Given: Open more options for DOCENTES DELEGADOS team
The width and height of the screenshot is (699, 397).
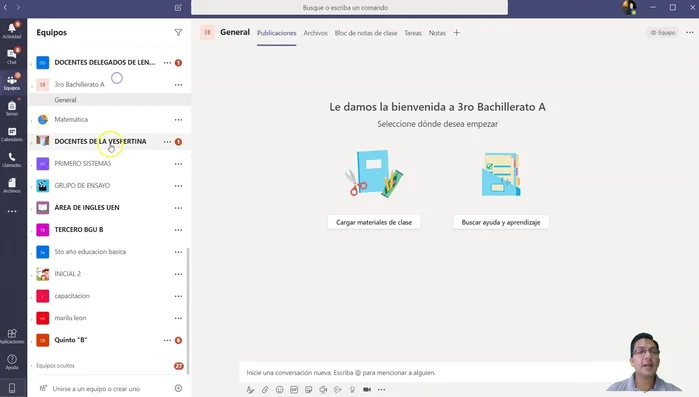Looking at the screenshot, I should coord(167,63).
